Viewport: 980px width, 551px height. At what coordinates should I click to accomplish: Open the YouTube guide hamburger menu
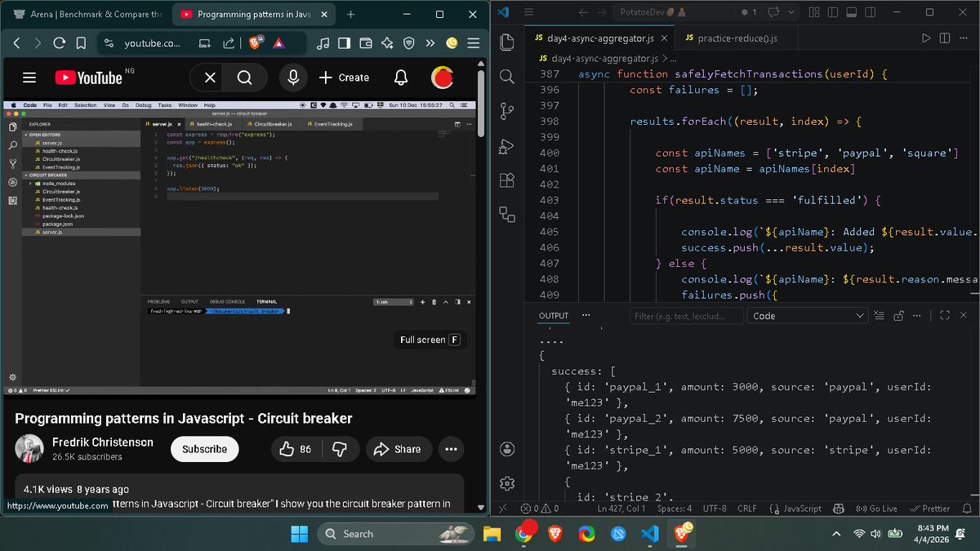(x=29, y=78)
